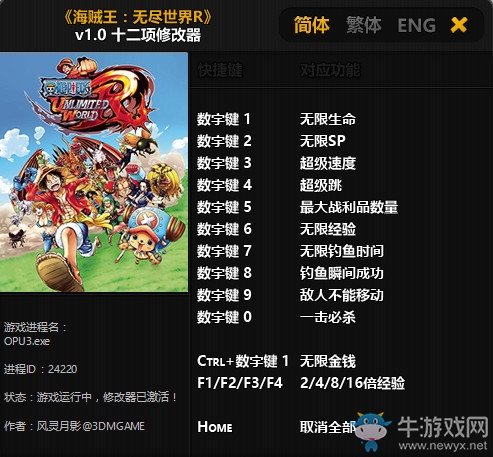Activate 一击必杀 option
This screenshot has width=493, height=457.
pos(327,317)
